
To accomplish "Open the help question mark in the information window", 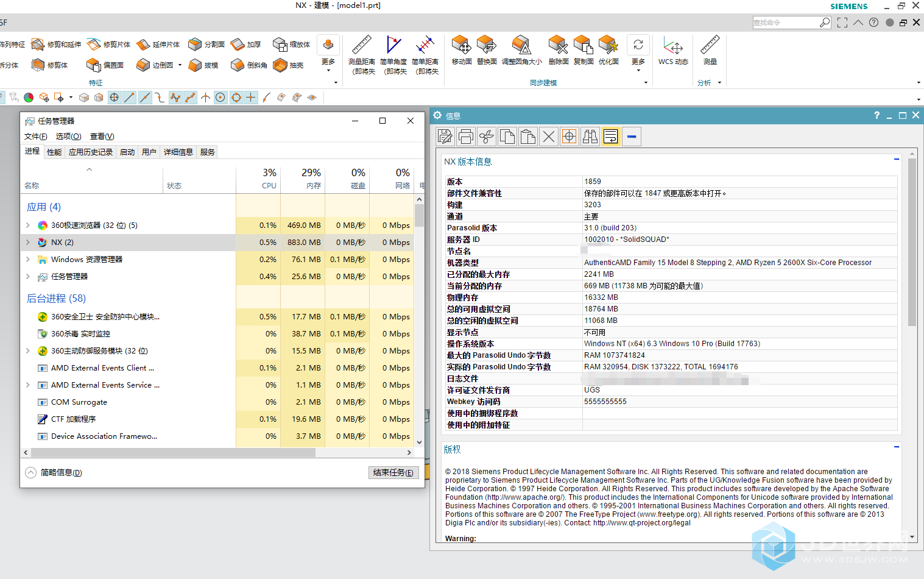I will point(877,115).
